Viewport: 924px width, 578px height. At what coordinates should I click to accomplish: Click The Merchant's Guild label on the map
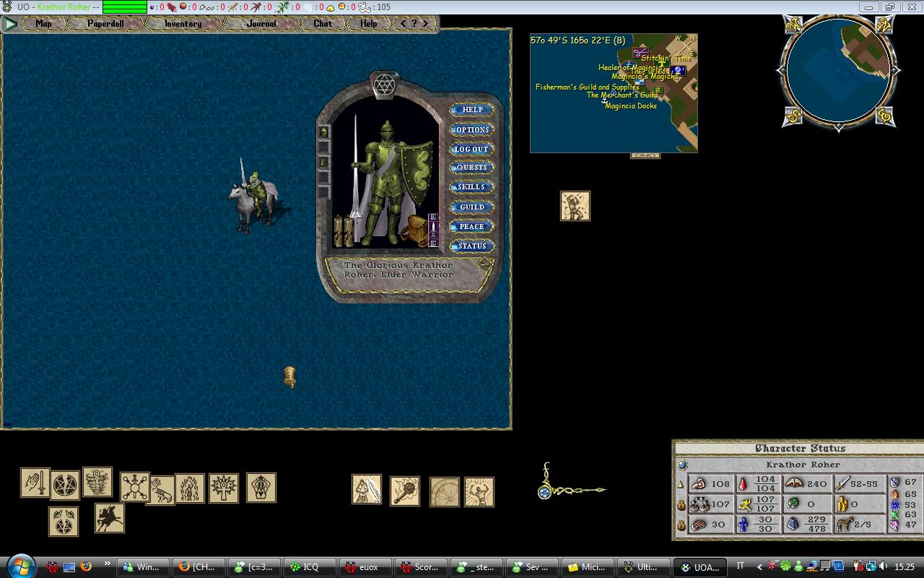click(622, 95)
